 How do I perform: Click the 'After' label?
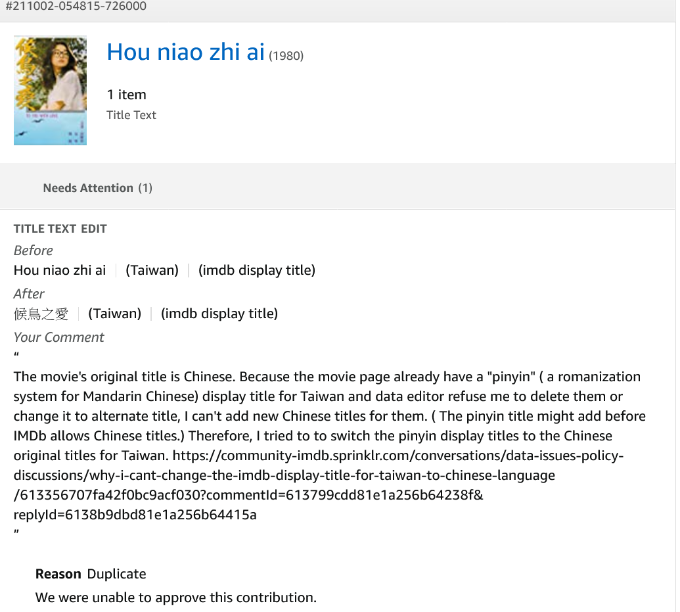(x=29, y=293)
